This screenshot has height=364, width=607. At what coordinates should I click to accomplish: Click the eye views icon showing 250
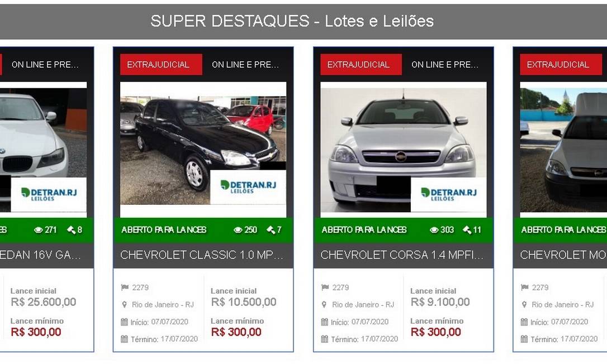[x=238, y=230]
